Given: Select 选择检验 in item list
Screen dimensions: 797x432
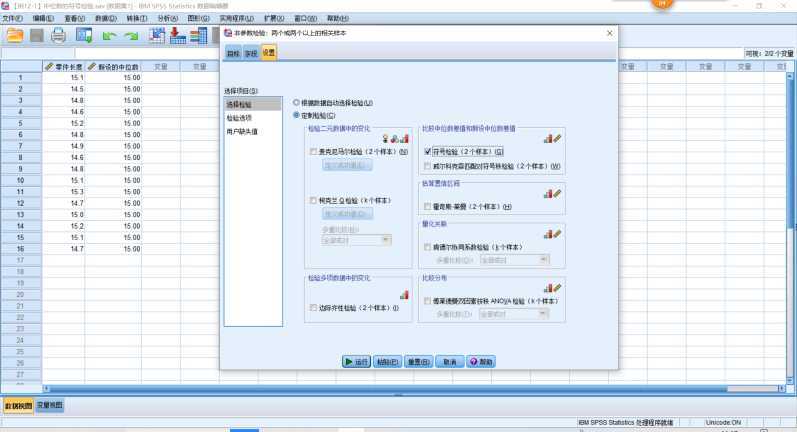Looking at the screenshot, I should point(253,104).
